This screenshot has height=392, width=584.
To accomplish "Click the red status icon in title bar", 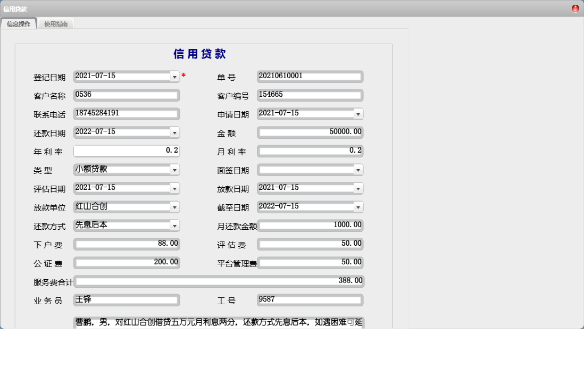I will [574, 9].
